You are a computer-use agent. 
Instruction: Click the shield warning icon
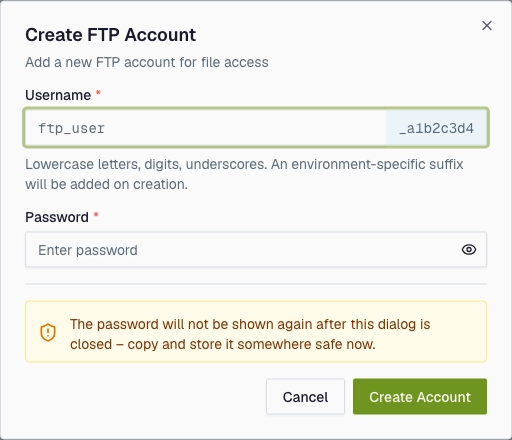tap(48, 332)
